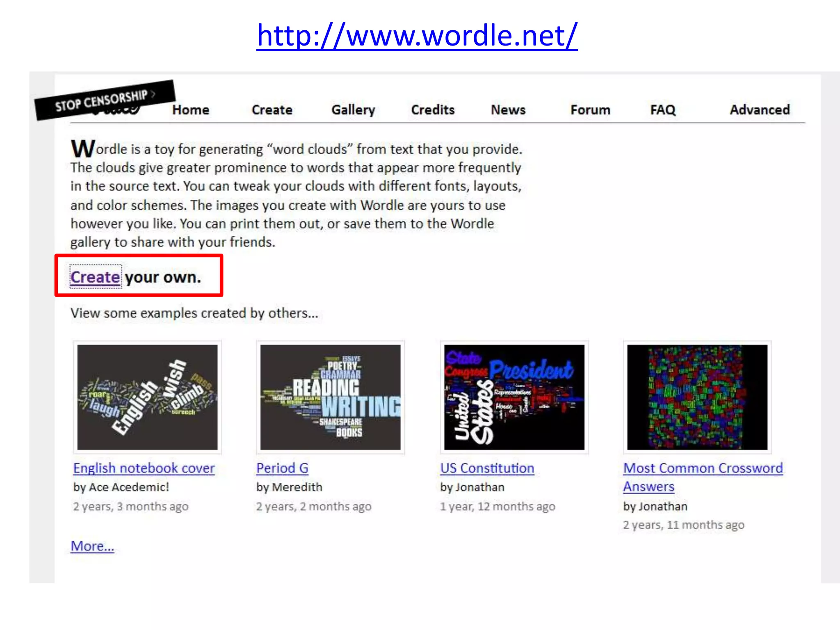
Task: Open the FAQ nav item
Action: pyautogui.click(x=662, y=110)
